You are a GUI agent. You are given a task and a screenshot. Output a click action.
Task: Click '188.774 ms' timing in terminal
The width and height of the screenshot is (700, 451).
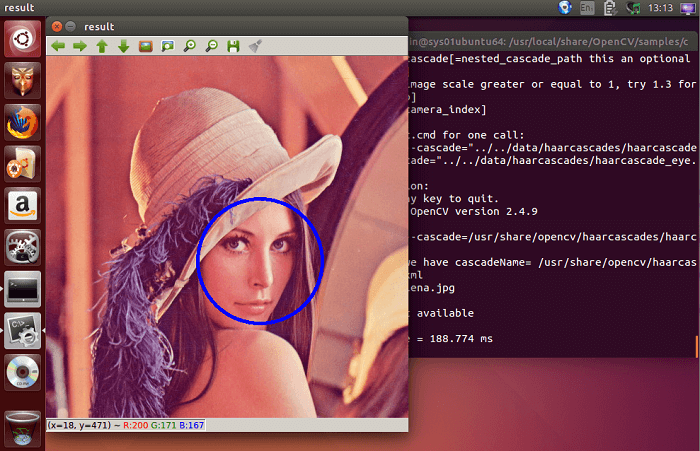pyautogui.click(x=461, y=338)
